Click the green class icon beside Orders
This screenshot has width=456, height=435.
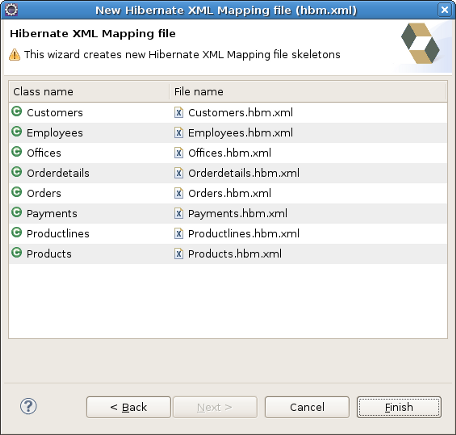pyautogui.click(x=17, y=192)
